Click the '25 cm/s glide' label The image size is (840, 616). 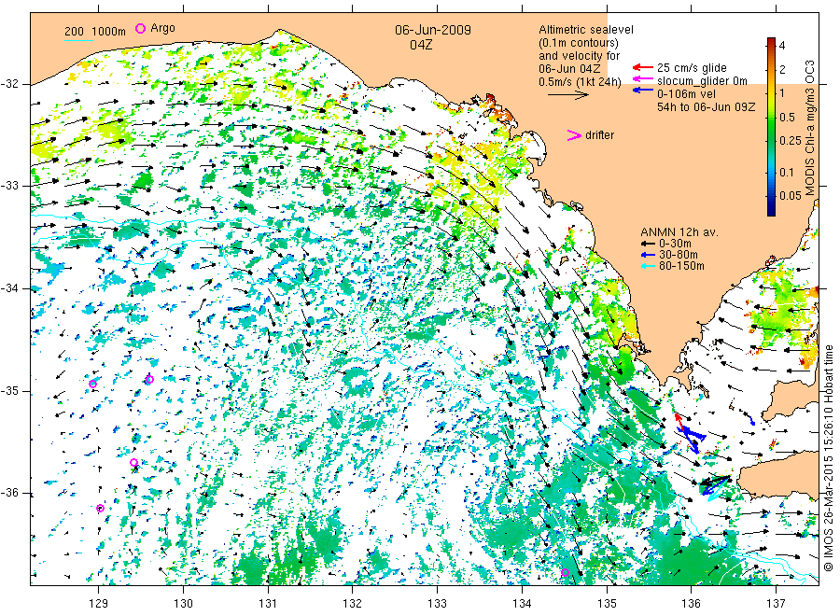click(x=693, y=68)
